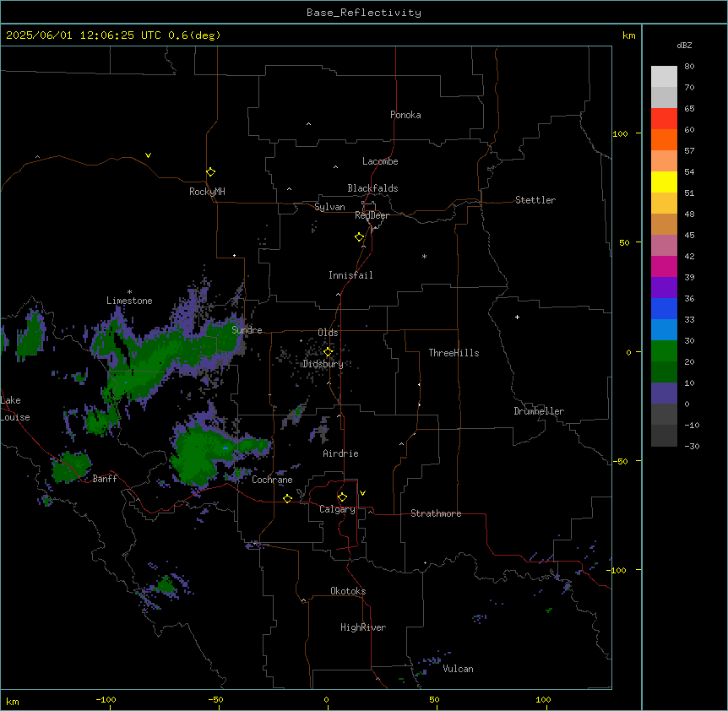Click the Didsbury town label
728x711 pixels.
(323, 364)
